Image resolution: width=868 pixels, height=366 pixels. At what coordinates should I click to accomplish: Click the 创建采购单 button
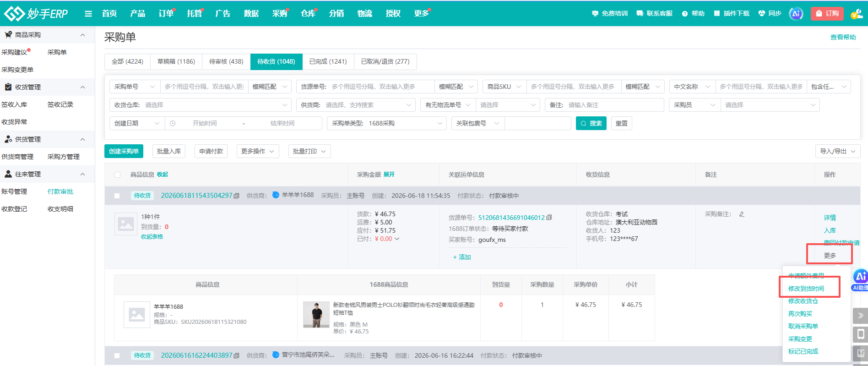[x=124, y=151]
